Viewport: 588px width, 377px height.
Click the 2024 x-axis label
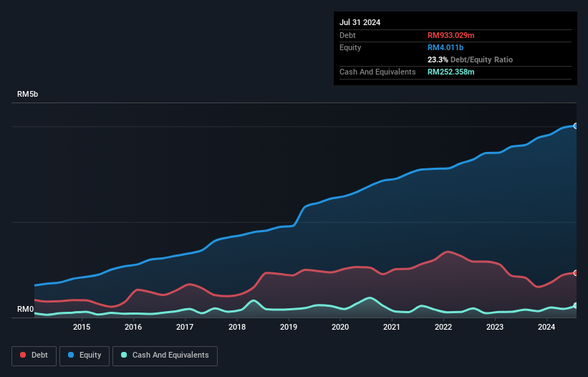tap(546, 327)
